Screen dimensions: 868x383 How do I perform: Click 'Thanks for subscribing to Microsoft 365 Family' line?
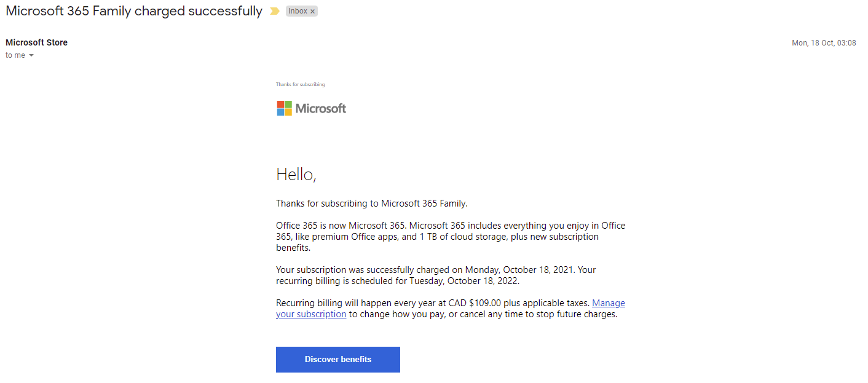point(371,203)
